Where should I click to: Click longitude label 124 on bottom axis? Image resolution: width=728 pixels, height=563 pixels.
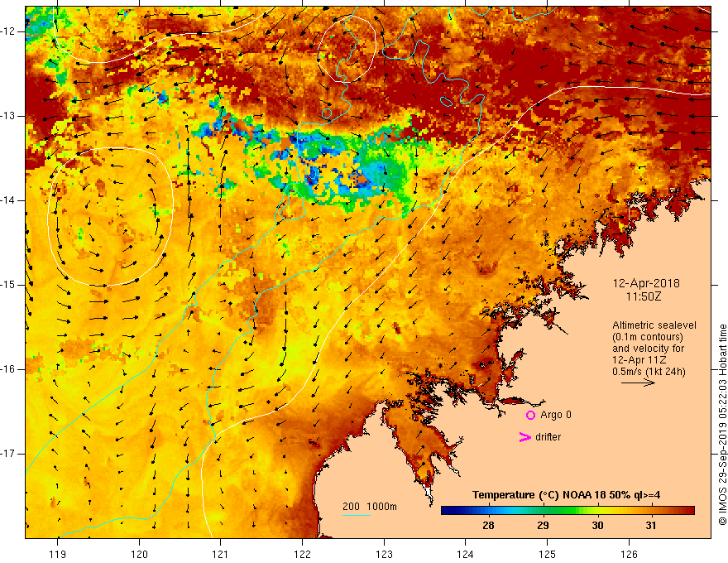(465, 554)
